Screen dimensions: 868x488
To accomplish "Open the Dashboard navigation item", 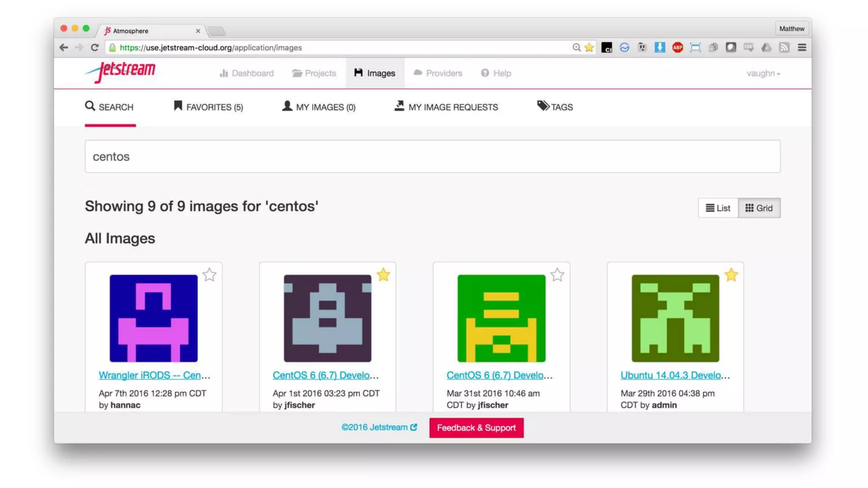I will [247, 73].
